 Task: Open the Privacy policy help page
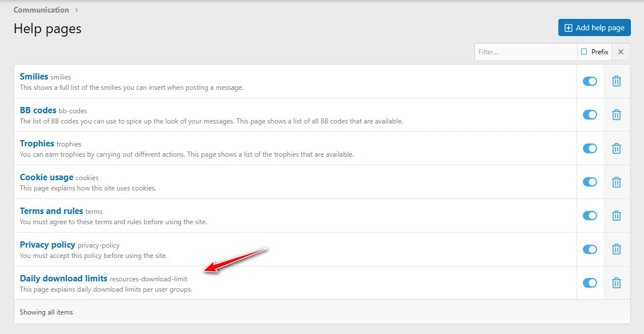(x=47, y=244)
